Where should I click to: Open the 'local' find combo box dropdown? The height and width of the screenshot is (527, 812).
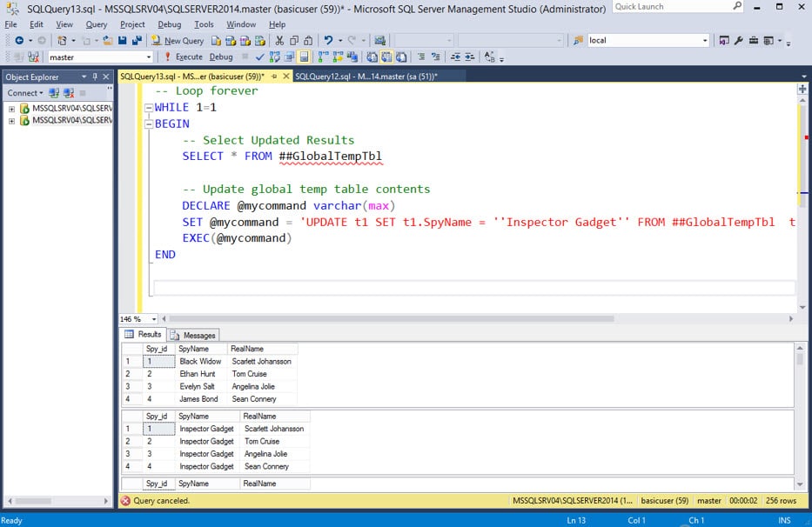pos(705,40)
